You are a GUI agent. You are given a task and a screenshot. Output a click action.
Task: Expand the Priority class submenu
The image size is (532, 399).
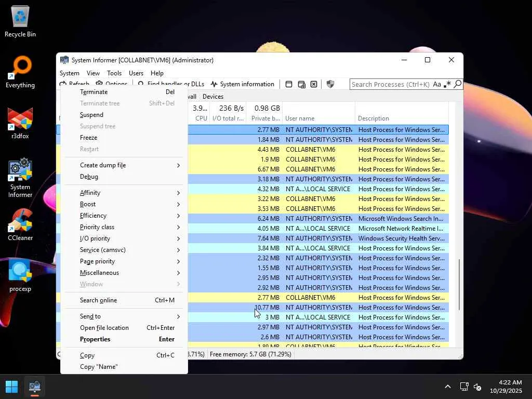pyautogui.click(x=124, y=227)
